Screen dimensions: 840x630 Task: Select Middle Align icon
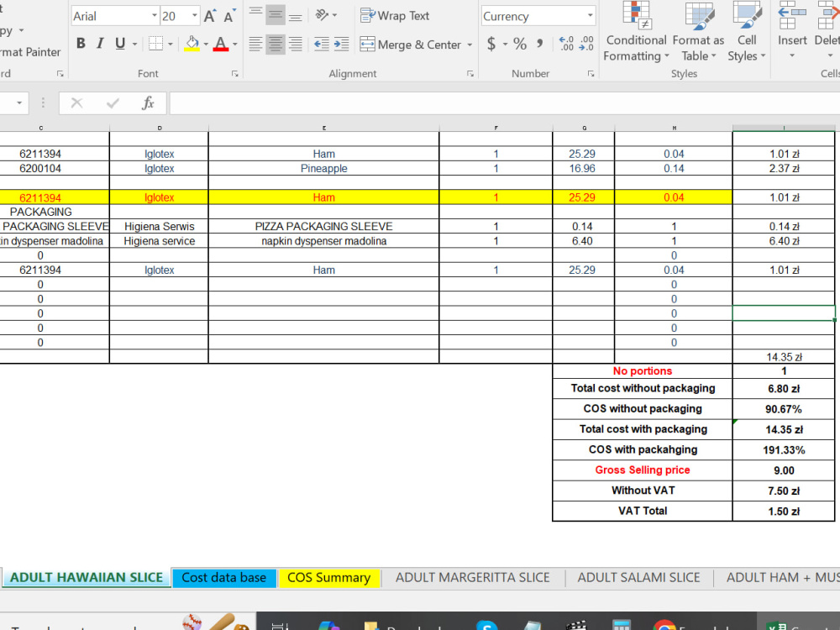(x=276, y=15)
